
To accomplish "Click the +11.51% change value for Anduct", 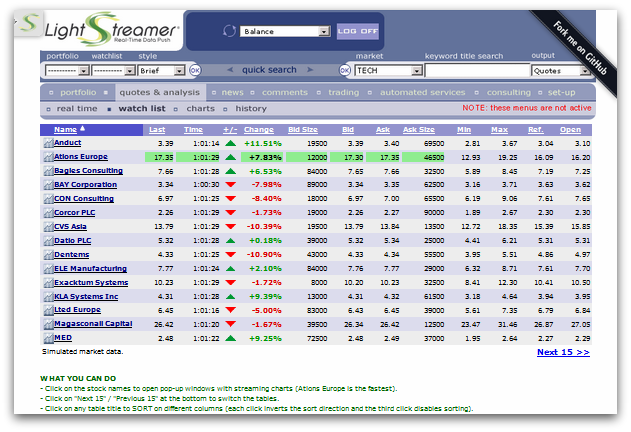I will click(x=263, y=144).
